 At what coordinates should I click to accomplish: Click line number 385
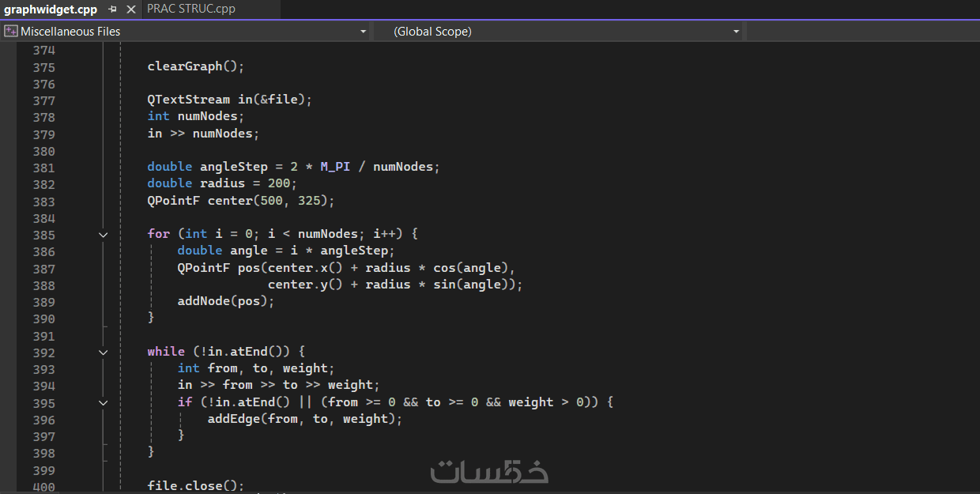(43, 235)
